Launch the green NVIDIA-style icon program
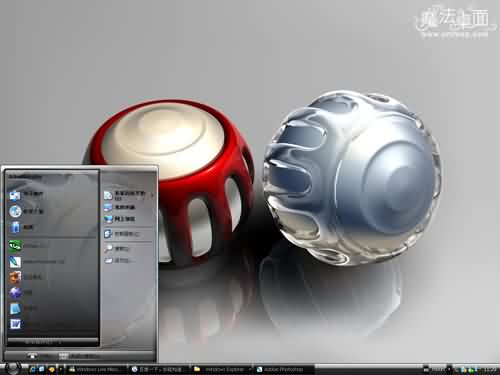The height and width of the screenshot is (375, 500). tap(15, 246)
